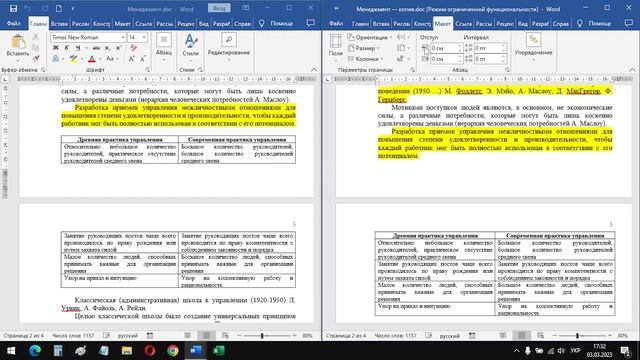Open font size dropdown showing 14
The width and height of the screenshot is (640, 360).
pyautogui.click(x=144, y=37)
